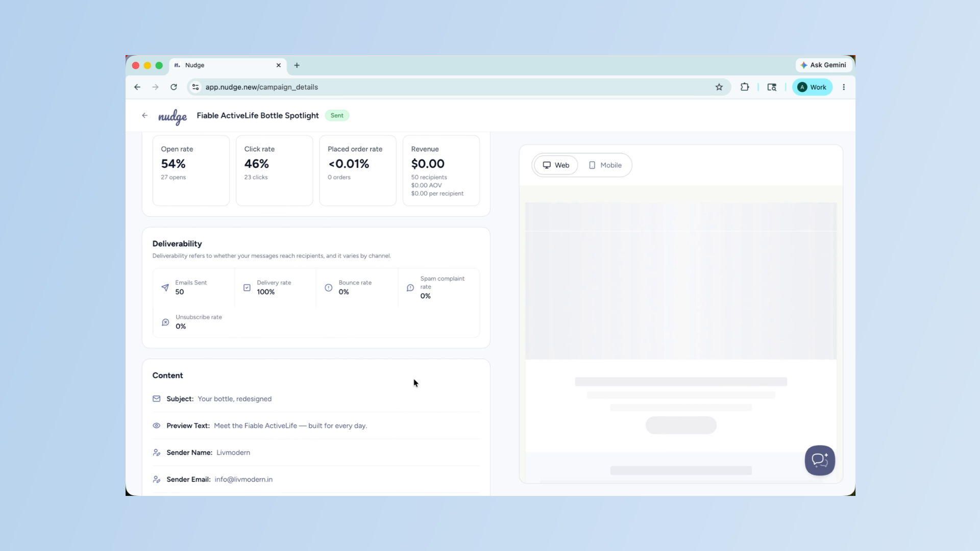
Task: Click the Emails Sent 50 value
Action: pos(180,292)
